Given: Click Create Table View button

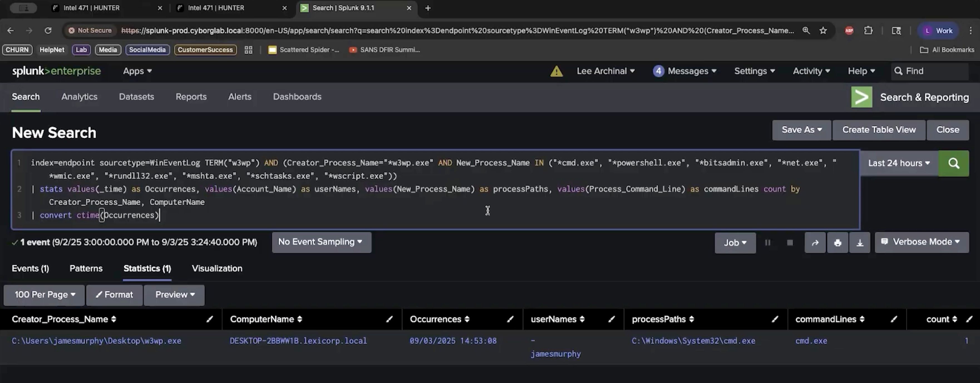Looking at the screenshot, I should point(878,130).
